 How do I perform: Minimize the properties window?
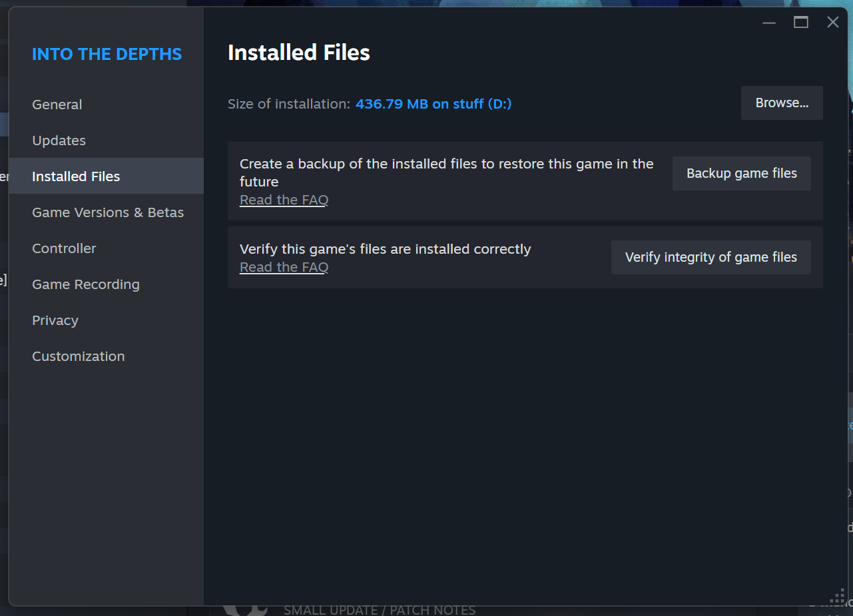(x=769, y=23)
